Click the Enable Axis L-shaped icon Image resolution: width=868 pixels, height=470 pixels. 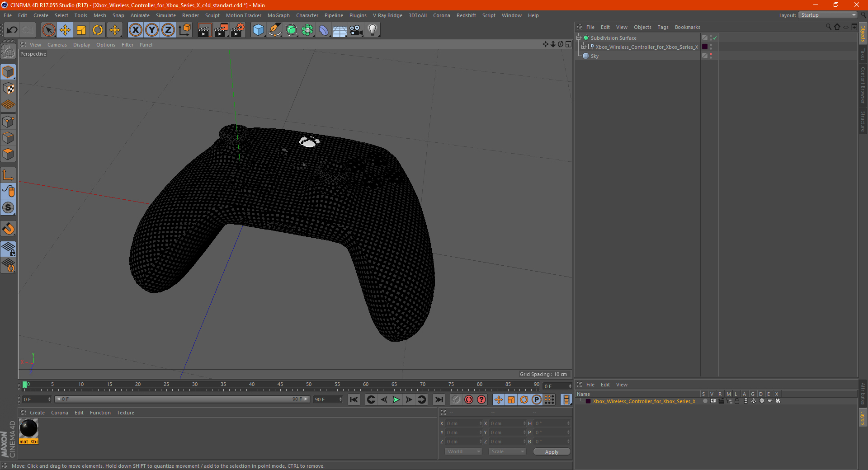click(8, 175)
